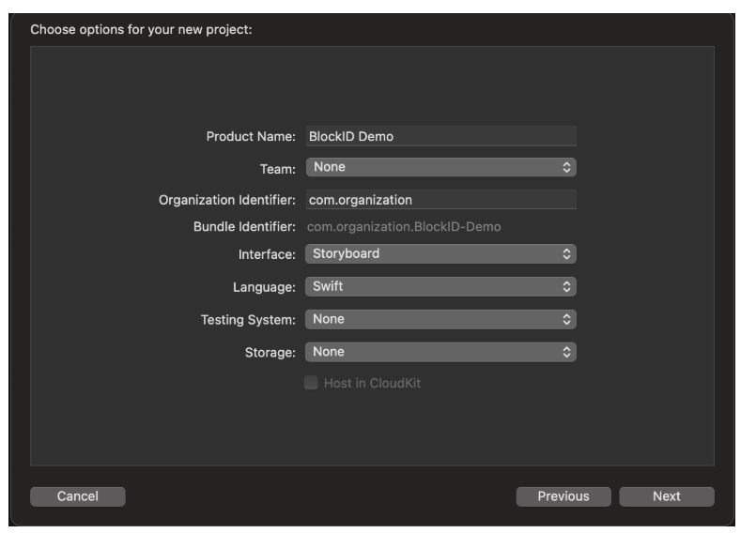Cancel the new project dialog
Screen dimensions: 756x533
[78, 496]
